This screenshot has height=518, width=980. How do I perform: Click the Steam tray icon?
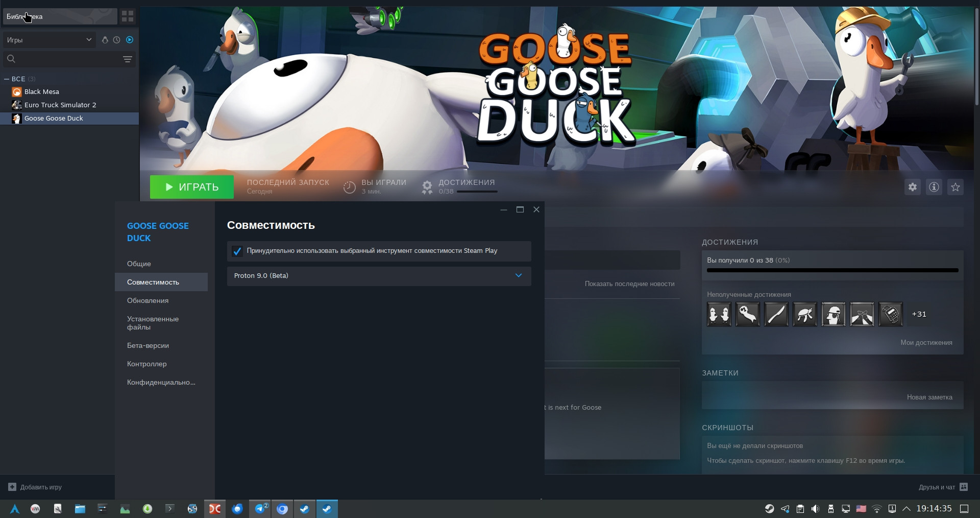click(x=769, y=509)
